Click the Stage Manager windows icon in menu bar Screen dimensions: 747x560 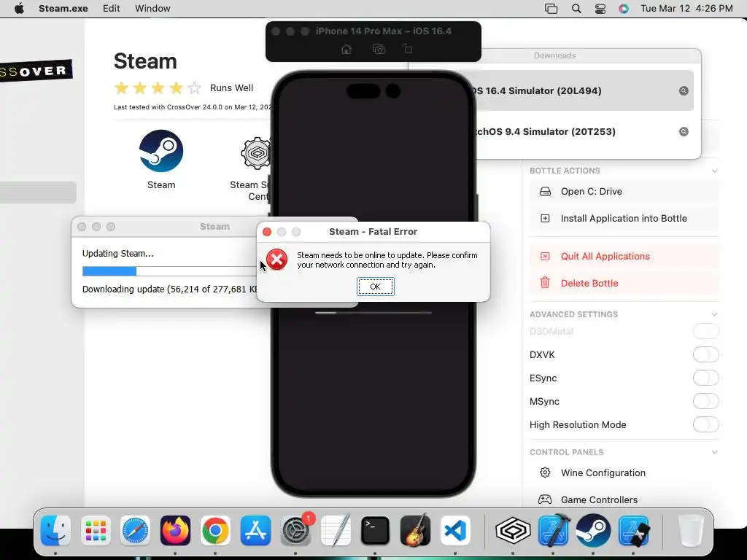tap(551, 9)
